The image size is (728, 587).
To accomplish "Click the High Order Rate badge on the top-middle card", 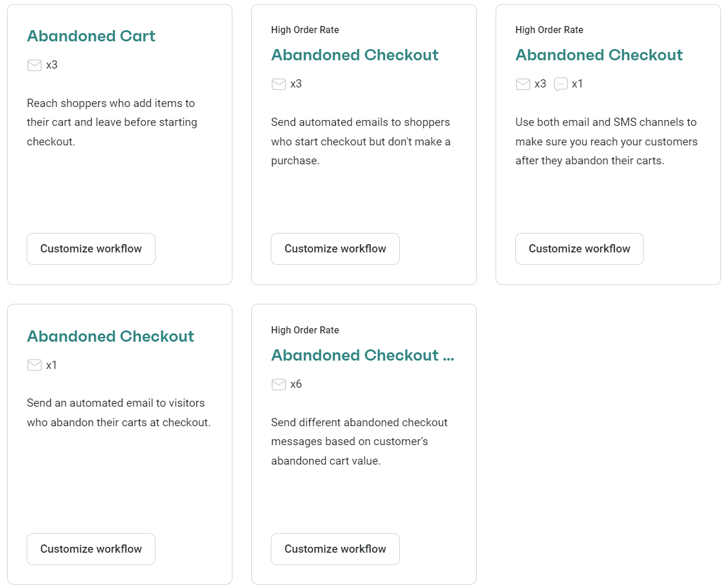I will pos(305,30).
